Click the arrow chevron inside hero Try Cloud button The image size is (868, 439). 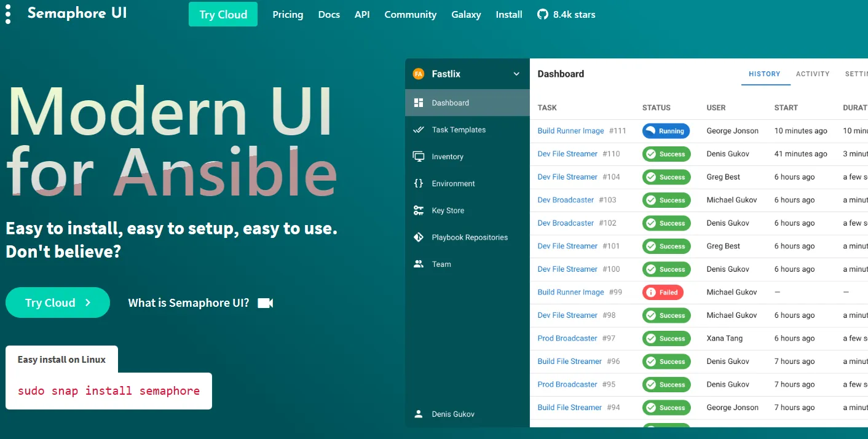[x=88, y=303]
